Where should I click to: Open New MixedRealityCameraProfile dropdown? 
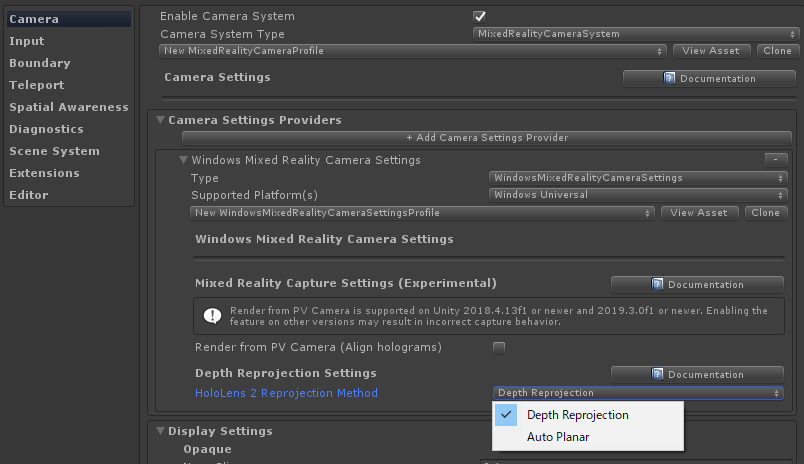click(413, 51)
